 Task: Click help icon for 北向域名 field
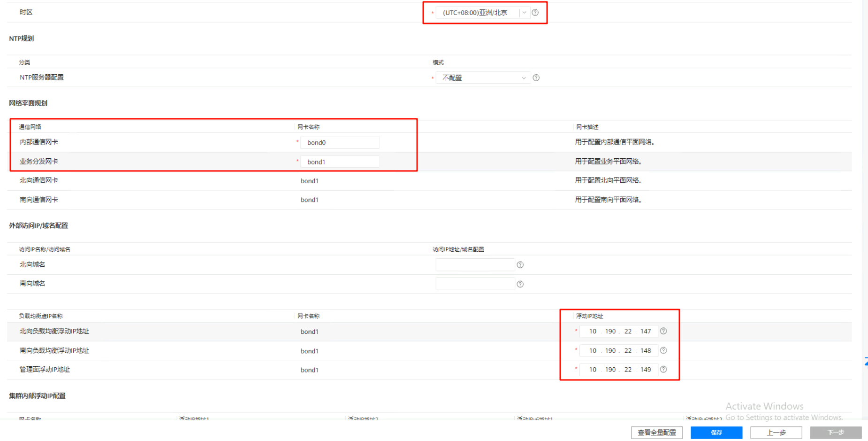click(x=520, y=265)
